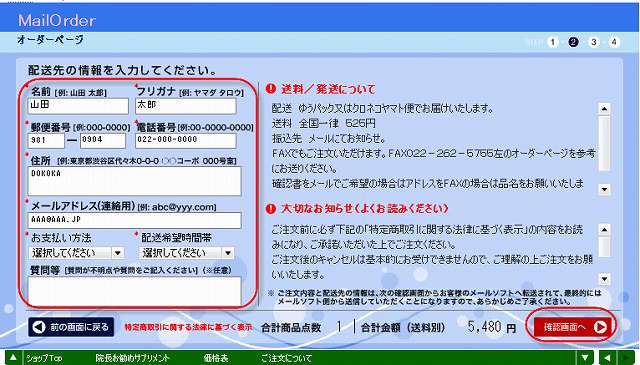Screen dimensions: 640x365
Task: Click the 質問等 text area
Action: 134,291
